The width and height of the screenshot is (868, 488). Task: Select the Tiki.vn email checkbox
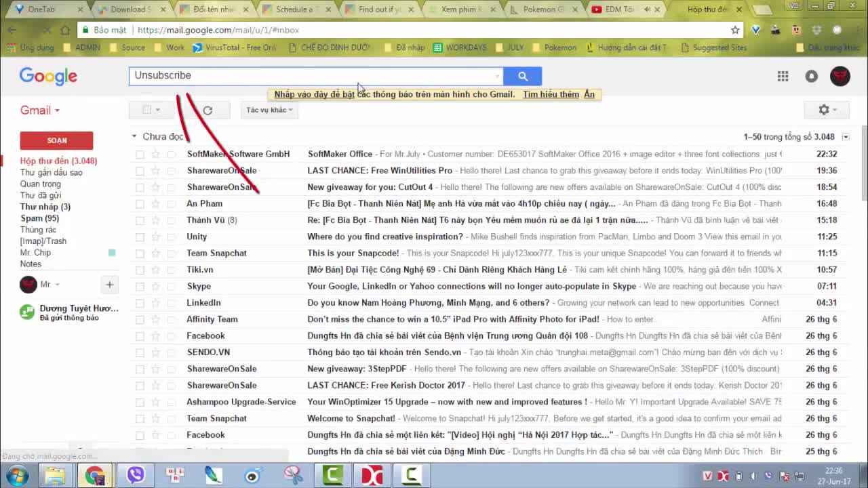140,270
